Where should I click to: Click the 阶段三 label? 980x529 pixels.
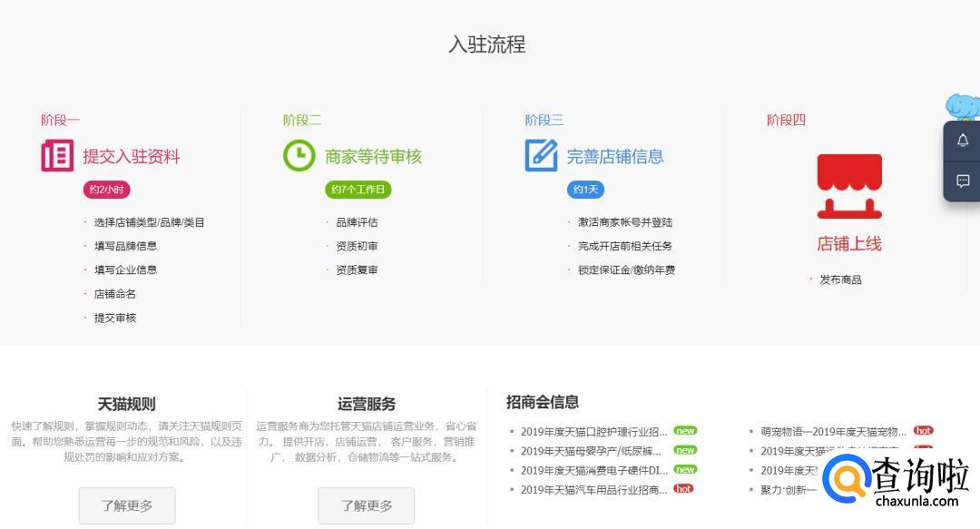pos(544,120)
